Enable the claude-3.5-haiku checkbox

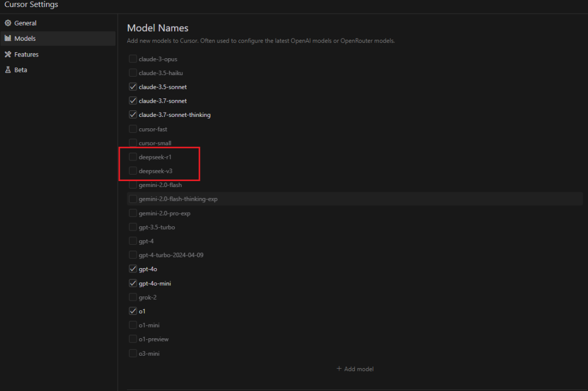point(133,73)
